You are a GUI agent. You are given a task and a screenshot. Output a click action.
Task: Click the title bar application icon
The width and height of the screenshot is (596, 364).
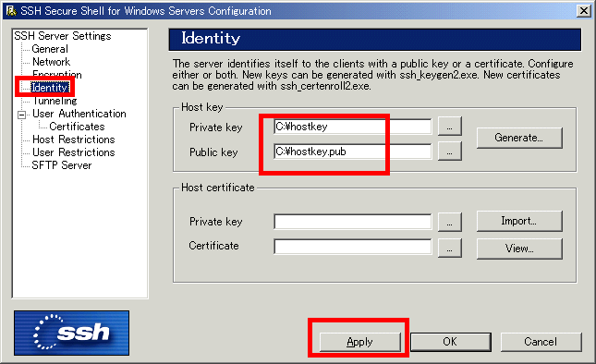click(11, 11)
